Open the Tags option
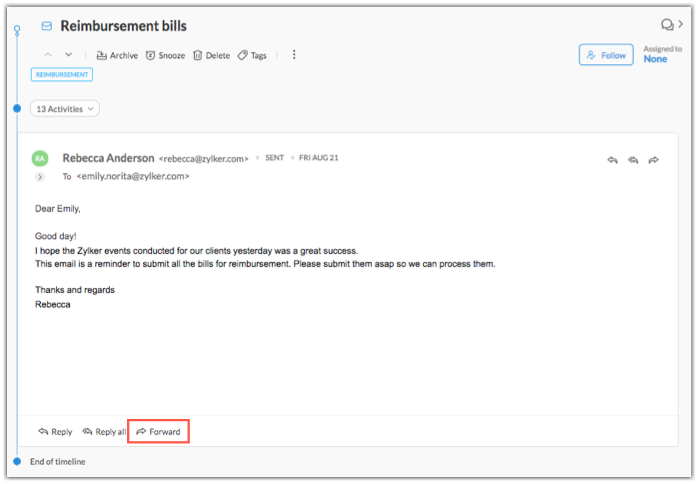This screenshot has width=698, height=484. pyautogui.click(x=252, y=55)
